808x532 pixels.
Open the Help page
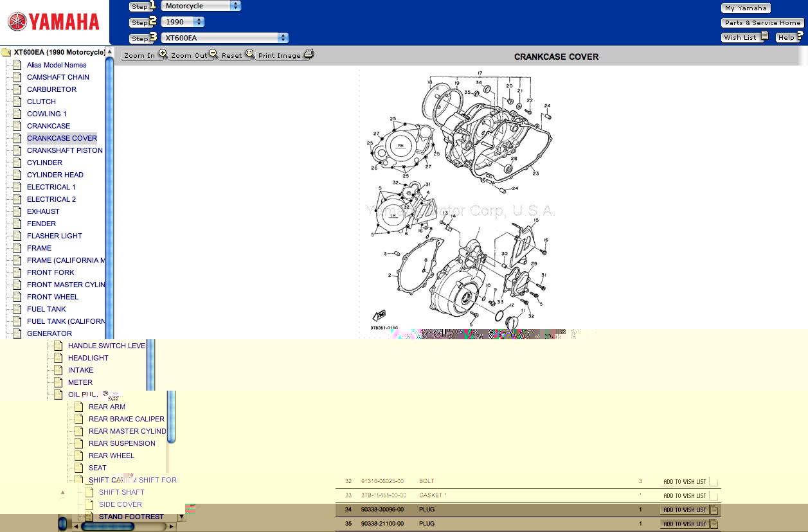click(x=789, y=37)
